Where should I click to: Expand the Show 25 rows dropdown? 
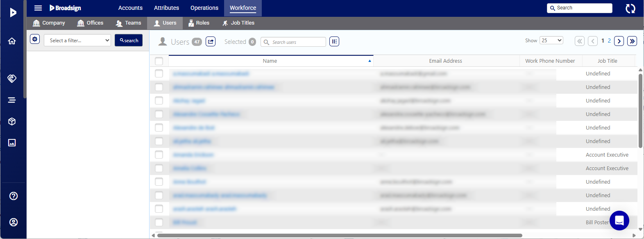pyautogui.click(x=551, y=40)
